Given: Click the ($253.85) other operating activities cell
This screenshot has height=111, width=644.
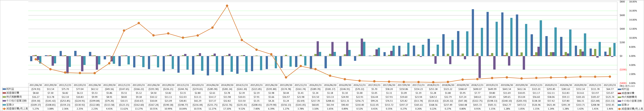Looking at the screenshot, I should pos(65,101).
